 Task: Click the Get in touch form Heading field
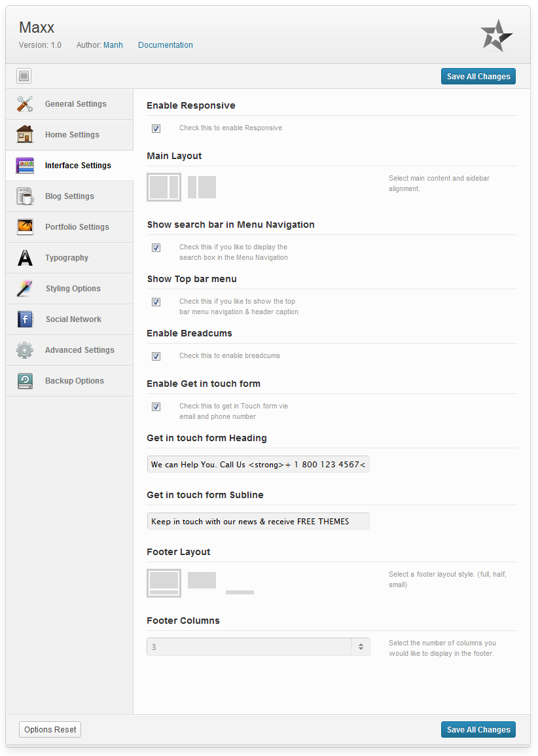259,464
